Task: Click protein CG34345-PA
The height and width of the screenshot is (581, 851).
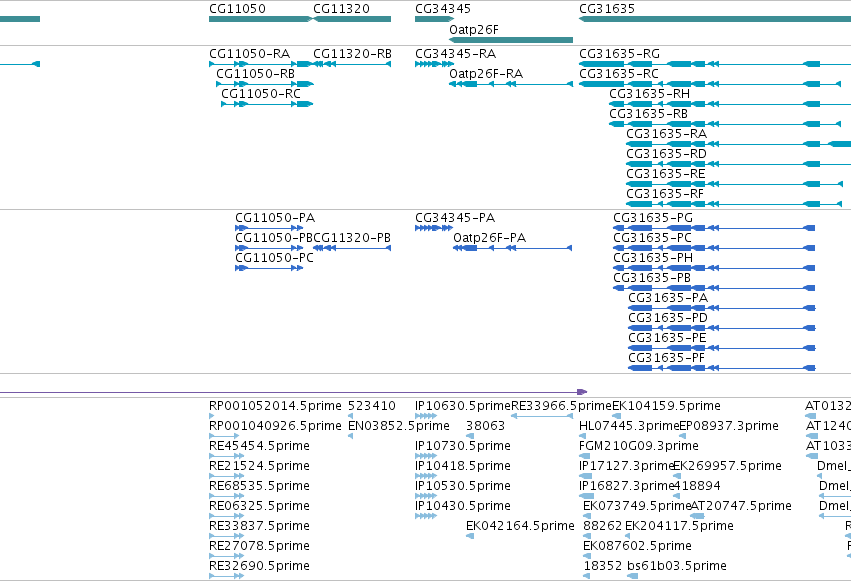Action: (434, 228)
